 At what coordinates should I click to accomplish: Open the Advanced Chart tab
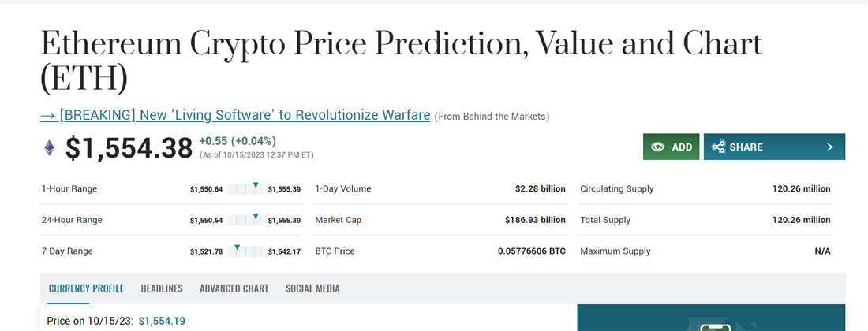click(x=234, y=288)
